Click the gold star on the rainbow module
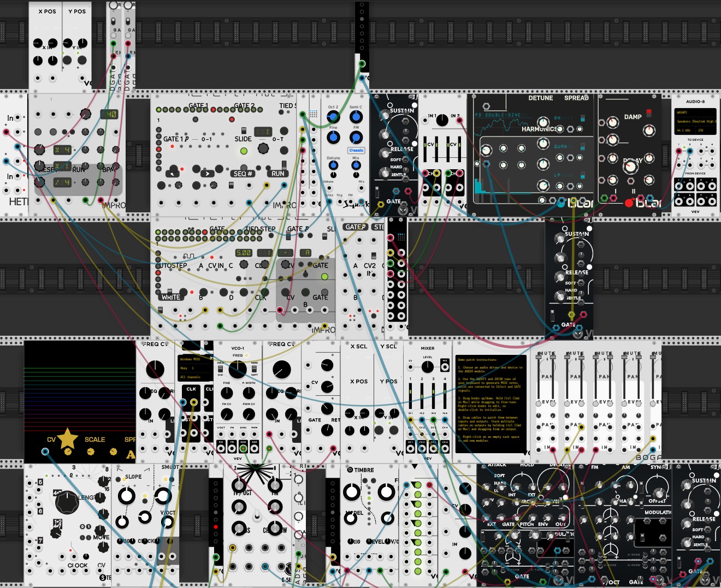Screen dimensions: 721x588 click(68, 438)
